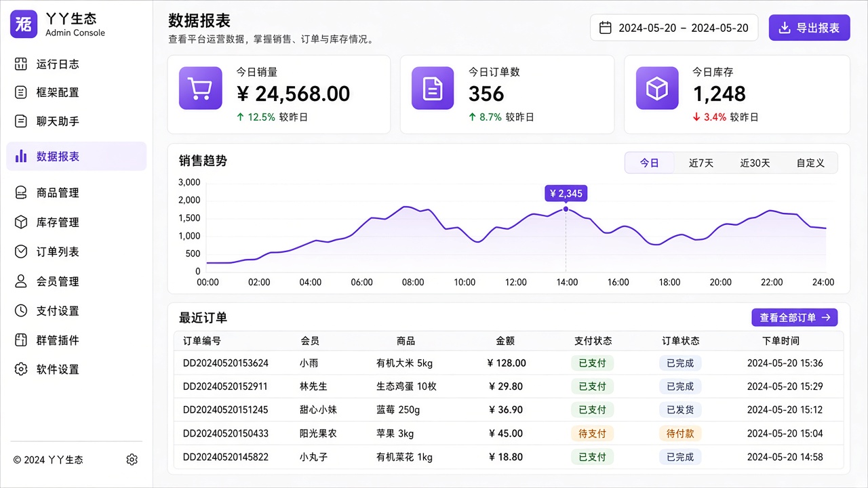The height and width of the screenshot is (488, 868).
Task: Click the 群管插件 sidebar icon
Action: (21, 340)
